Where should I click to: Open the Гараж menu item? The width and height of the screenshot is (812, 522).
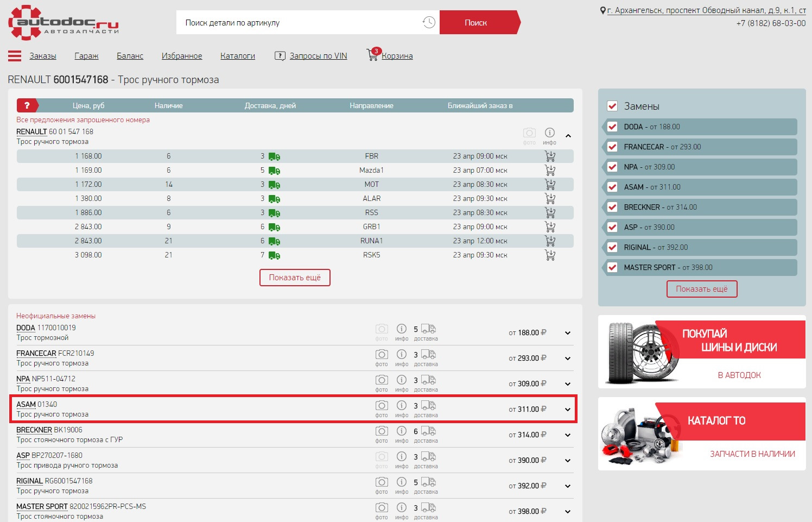(x=86, y=56)
